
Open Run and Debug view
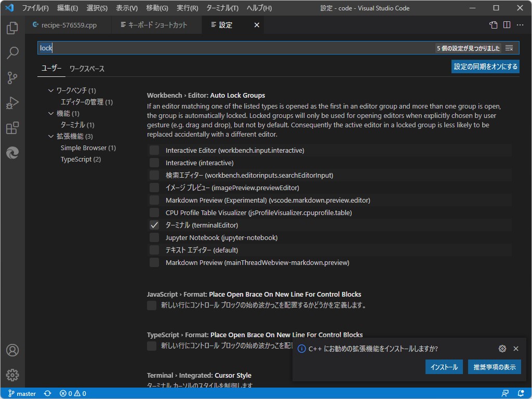(12, 103)
